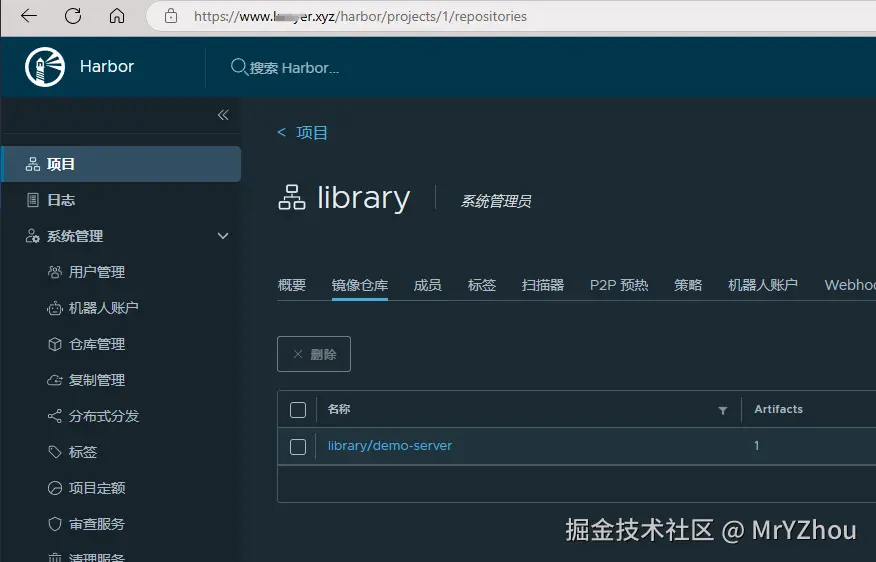Sort by the Artifacts column header

coord(778,409)
